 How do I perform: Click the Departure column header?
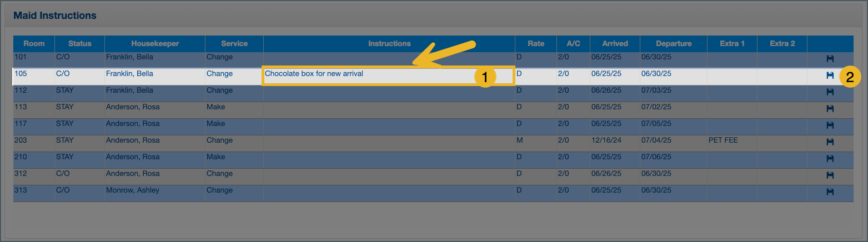[x=673, y=43]
